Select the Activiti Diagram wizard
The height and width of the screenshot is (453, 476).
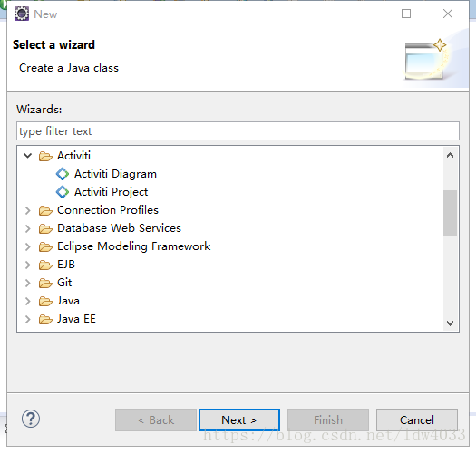115,174
